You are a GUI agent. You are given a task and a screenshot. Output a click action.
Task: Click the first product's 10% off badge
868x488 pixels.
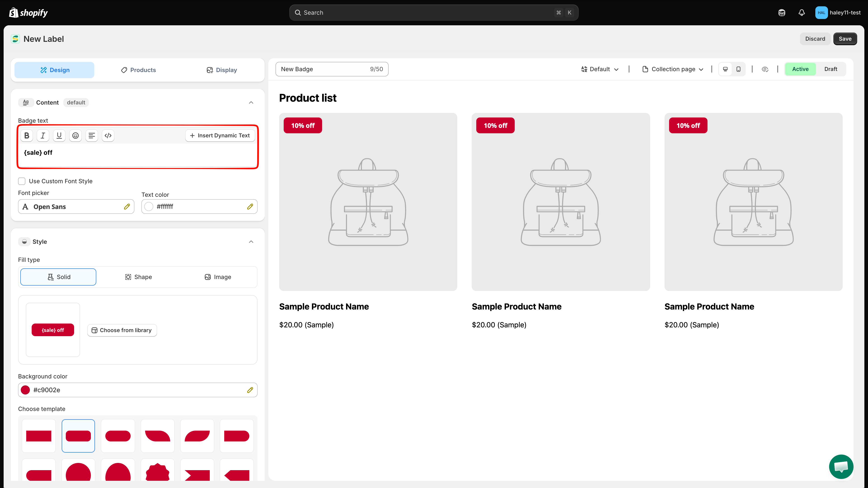click(x=303, y=125)
